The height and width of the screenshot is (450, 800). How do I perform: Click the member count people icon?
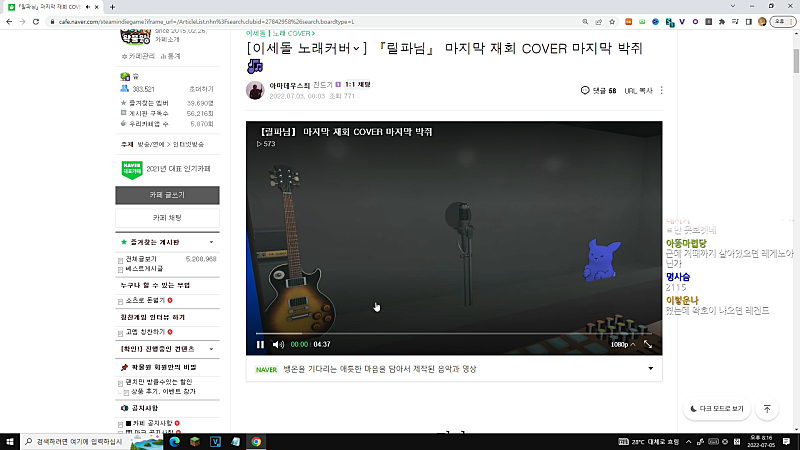(124, 89)
